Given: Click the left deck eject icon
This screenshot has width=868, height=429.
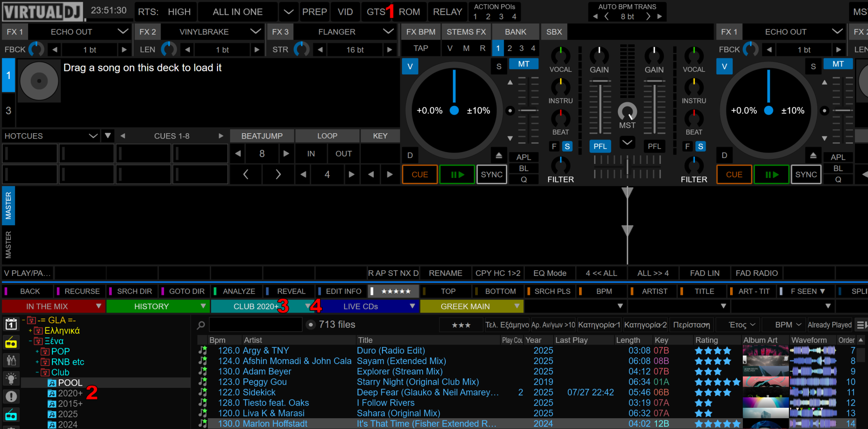Looking at the screenshot, I should click(x=499, y=155).
